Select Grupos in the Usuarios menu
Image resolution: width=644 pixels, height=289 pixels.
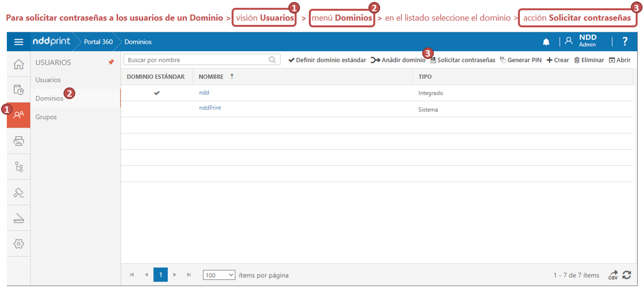click(46, 117)
